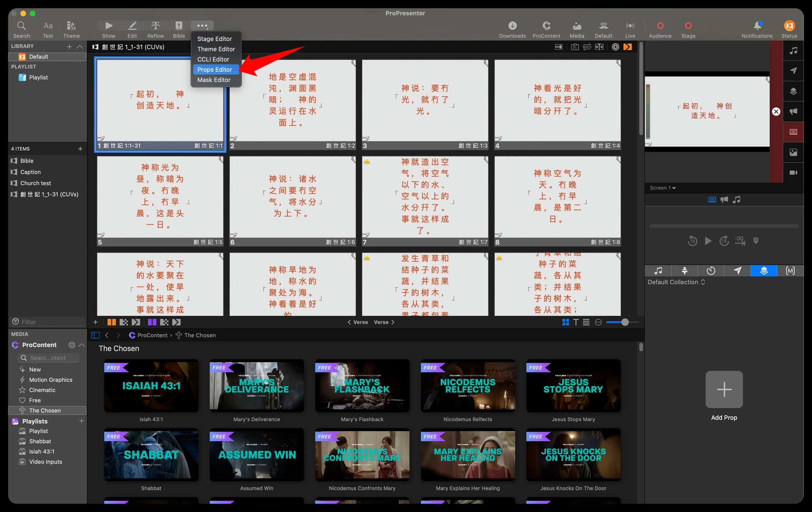This screenshot has width=812, height=512.
Task: Click the library Filter field
Action: [x=47, y=322]
